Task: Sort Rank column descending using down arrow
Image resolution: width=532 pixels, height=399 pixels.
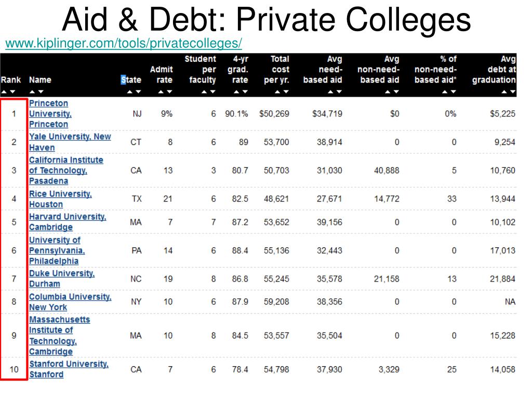Action: 12,92
